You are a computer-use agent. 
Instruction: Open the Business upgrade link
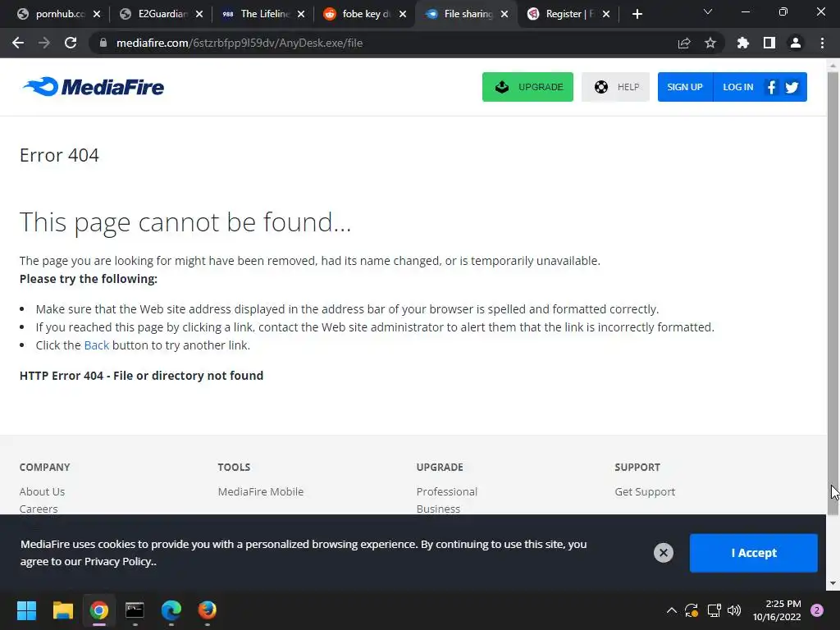[438, 509]
